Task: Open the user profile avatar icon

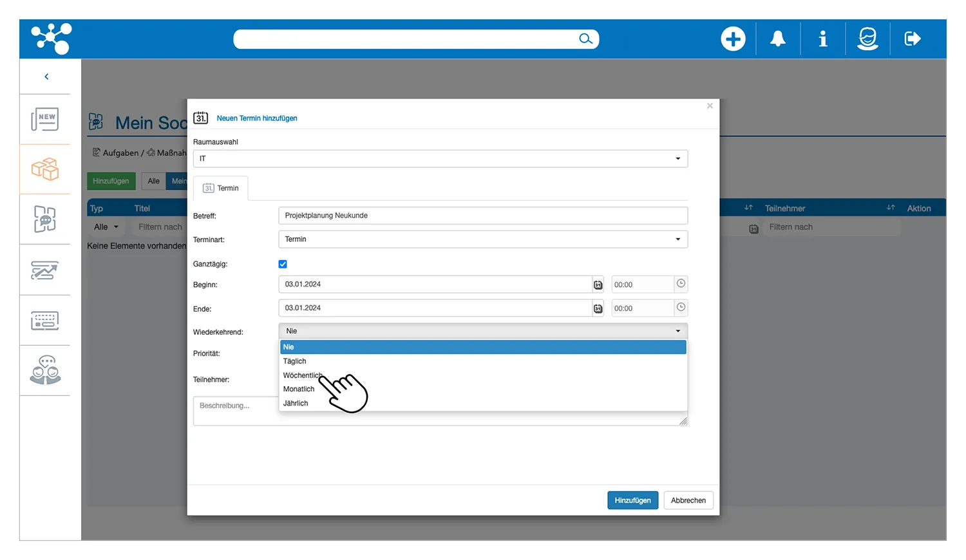Action: 867,39
